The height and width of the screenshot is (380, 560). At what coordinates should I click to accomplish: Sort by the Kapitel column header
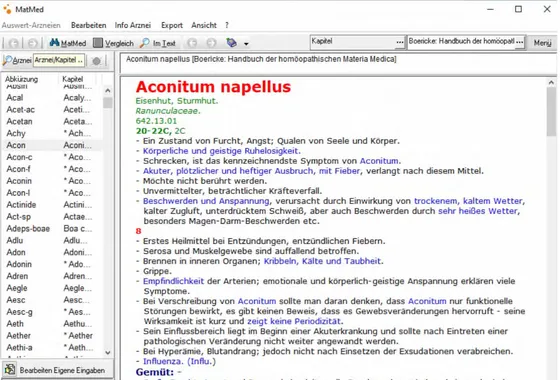pyautogui.click(x=72, y=79)
